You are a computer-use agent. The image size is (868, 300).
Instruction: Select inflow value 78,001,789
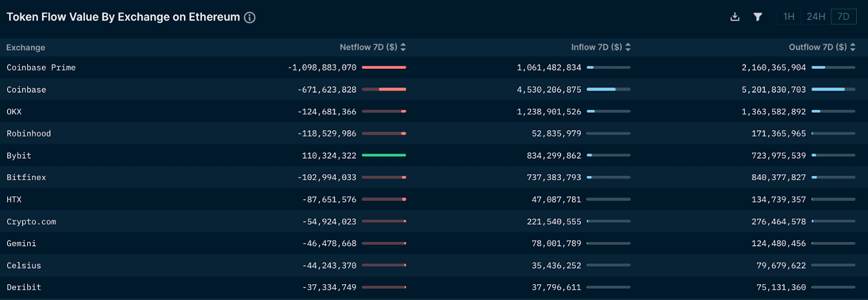(x=557, y=244)
